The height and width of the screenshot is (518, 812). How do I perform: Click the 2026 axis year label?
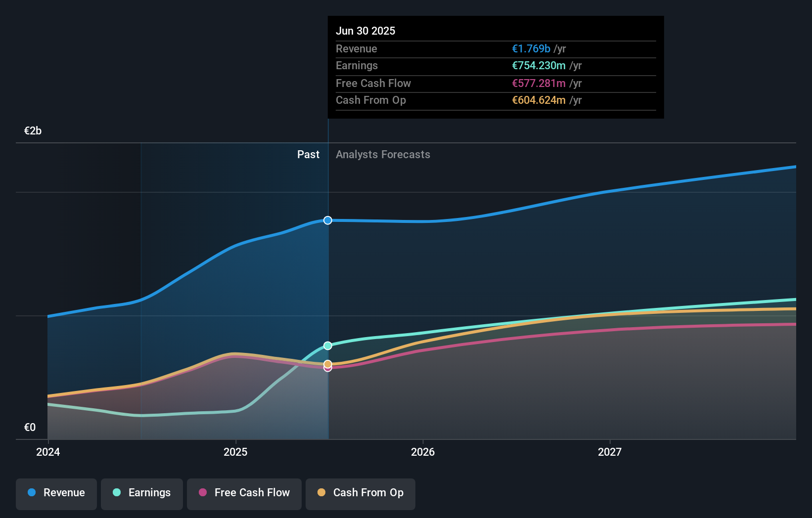[x=423, y=452]
